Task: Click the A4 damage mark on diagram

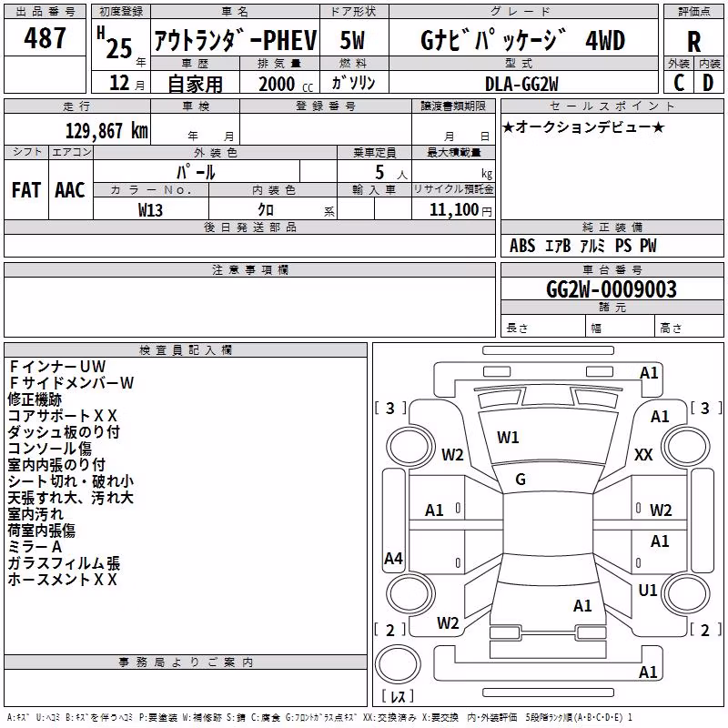Action: click(x=393, y=558)
